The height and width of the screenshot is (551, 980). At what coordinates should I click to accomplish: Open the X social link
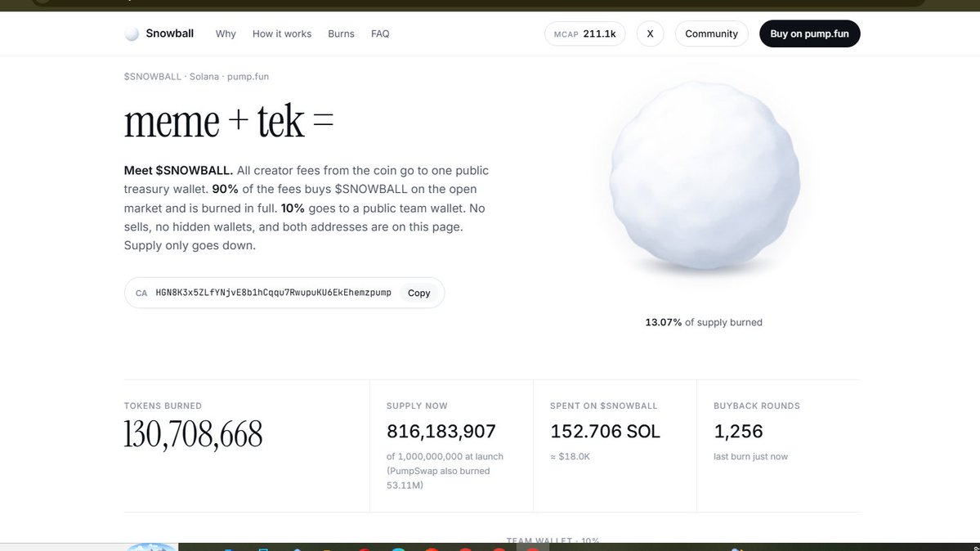pyautogui.click(x=650, y=34)
